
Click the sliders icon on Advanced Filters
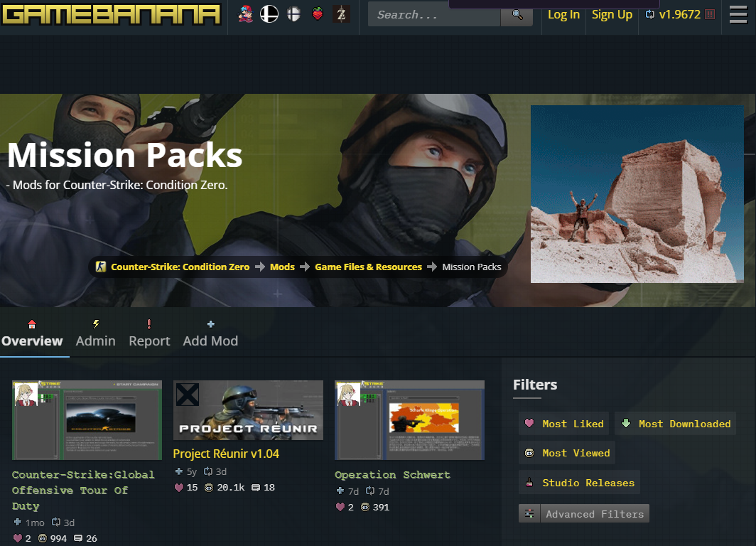coord(529,514)
